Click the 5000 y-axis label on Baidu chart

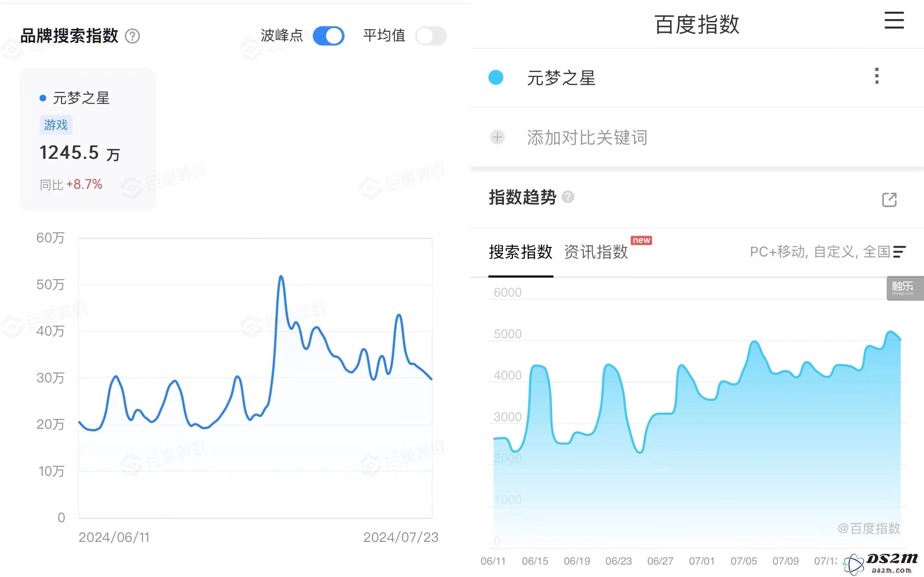pos(507,334)
